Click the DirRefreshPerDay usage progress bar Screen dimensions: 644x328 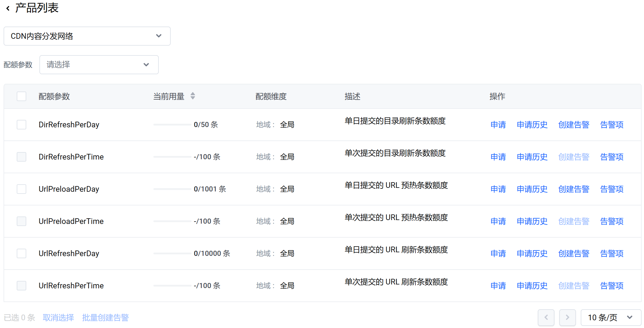tap(172, 125)
